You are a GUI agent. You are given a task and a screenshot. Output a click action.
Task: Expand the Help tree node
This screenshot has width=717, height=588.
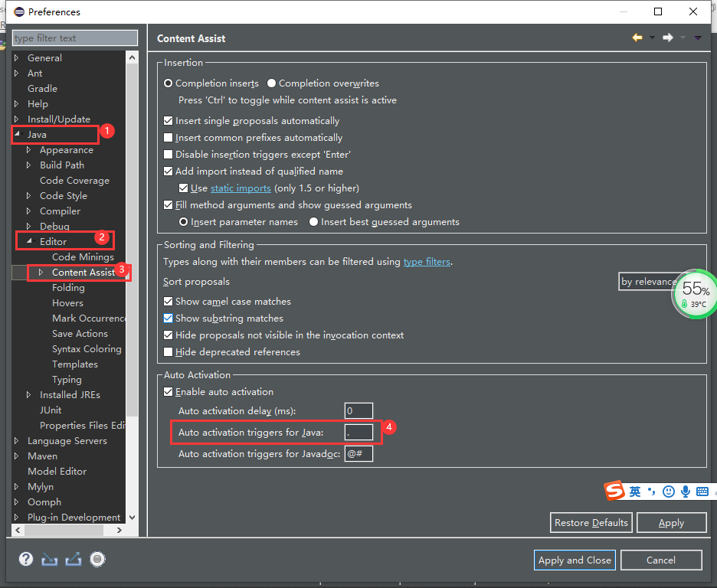tap(17, 103)
